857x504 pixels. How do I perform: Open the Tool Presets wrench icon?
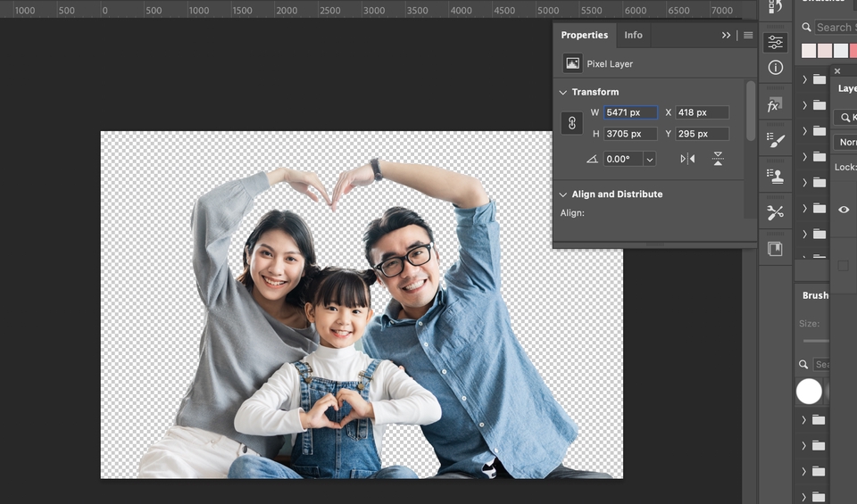click(775, 212)
